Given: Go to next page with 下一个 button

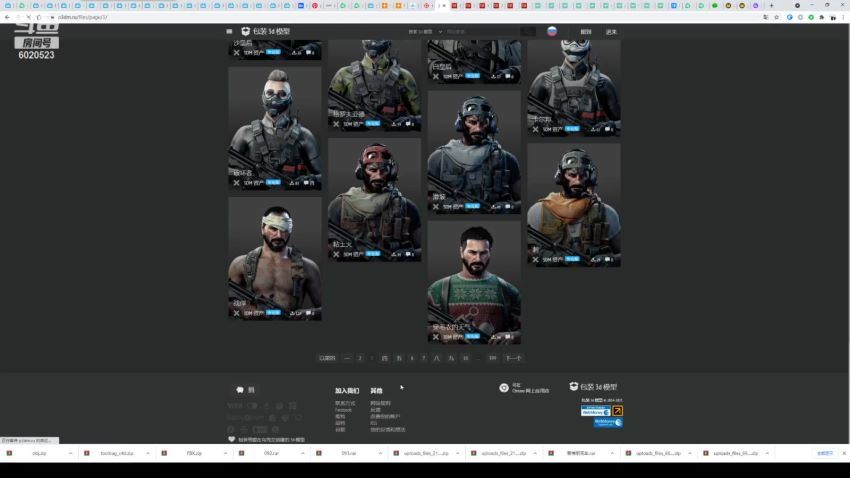Looking at the screenshot, I should 513,358.
